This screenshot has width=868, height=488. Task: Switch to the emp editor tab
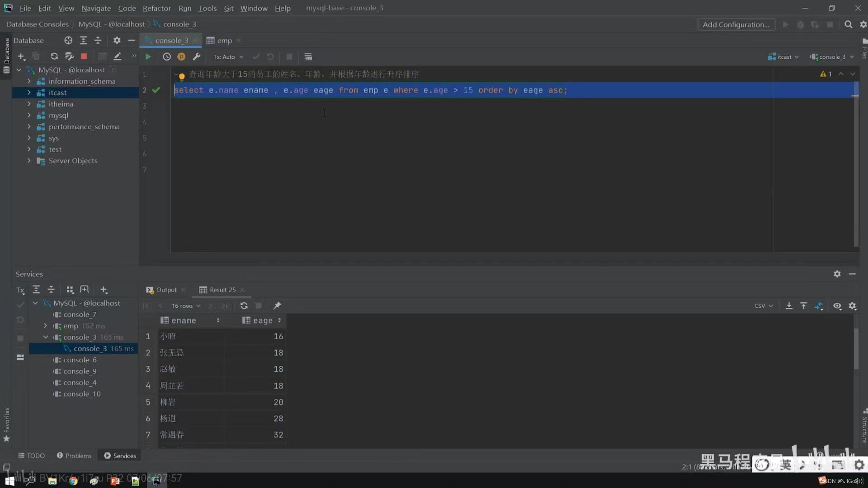click(x=224, y=41)
